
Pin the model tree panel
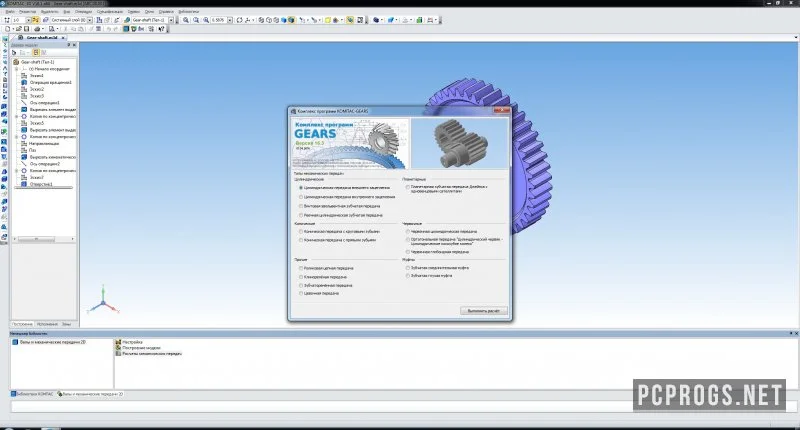[68, 45]
